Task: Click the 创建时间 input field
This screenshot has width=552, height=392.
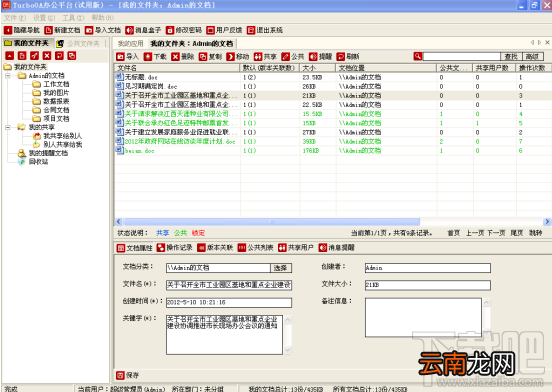Action: click(229, 303)
